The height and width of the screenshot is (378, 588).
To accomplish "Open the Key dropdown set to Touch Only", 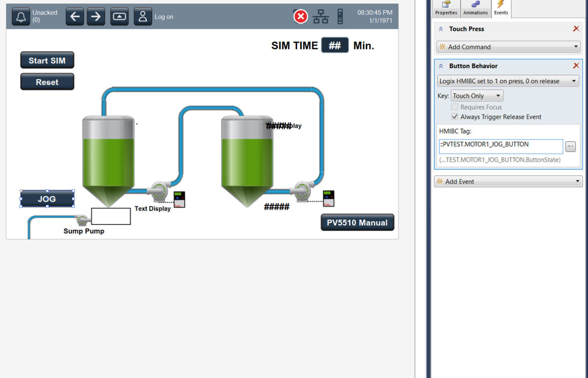I will 477,95.
